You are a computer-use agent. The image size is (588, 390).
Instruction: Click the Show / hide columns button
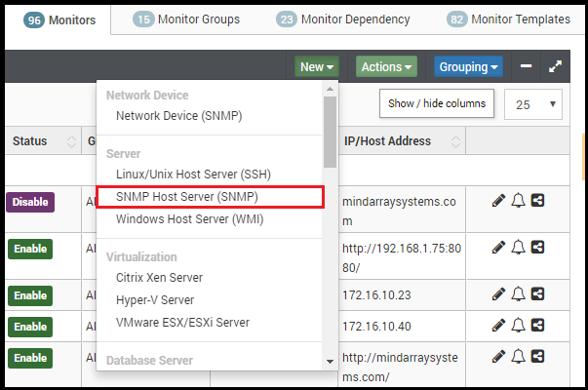(437, 103)
